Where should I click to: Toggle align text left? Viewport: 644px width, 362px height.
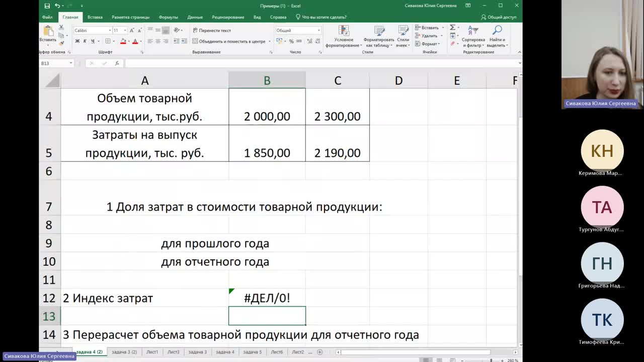click(150, 41)
